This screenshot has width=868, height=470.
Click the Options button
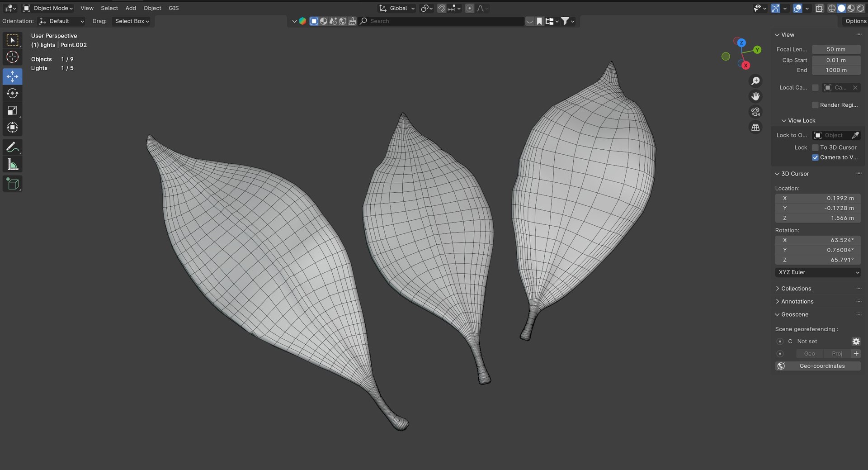855,21
